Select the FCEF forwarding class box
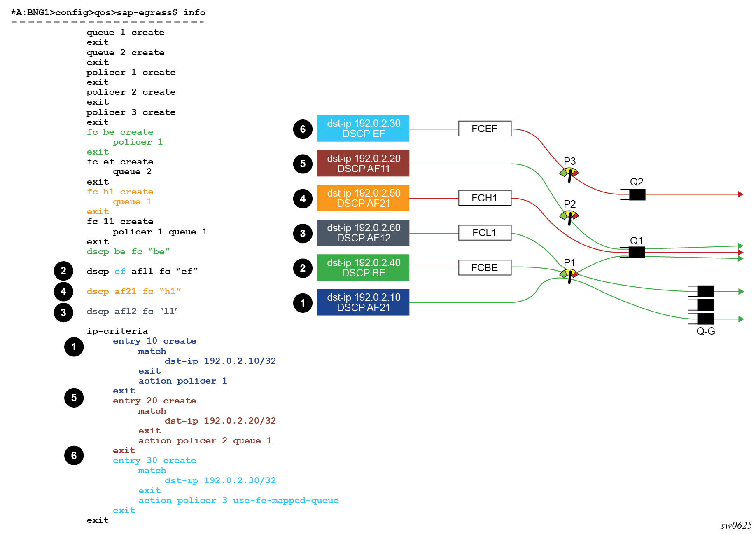 485,129
